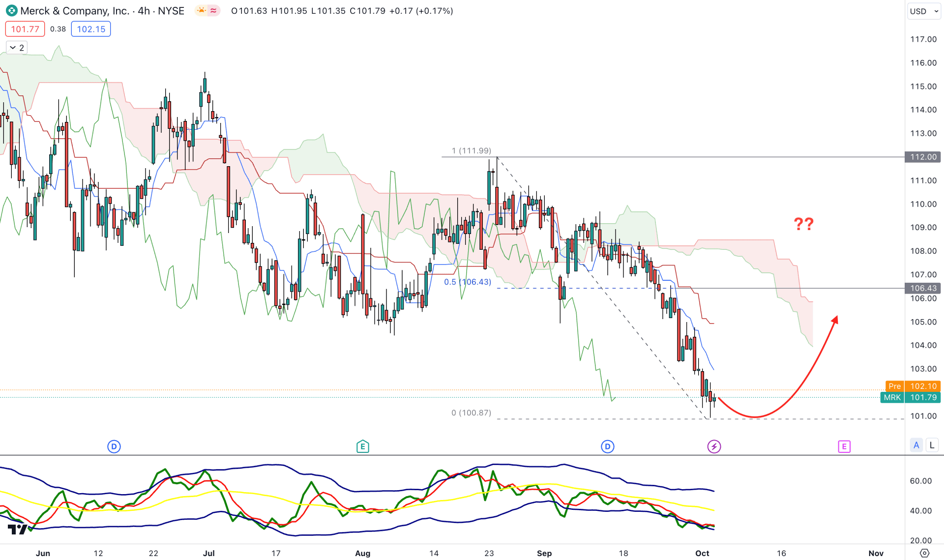This screenshot has height=560, width=944.
Task: Click the 60.00 indicator scale value
Action: click(920, 481)
